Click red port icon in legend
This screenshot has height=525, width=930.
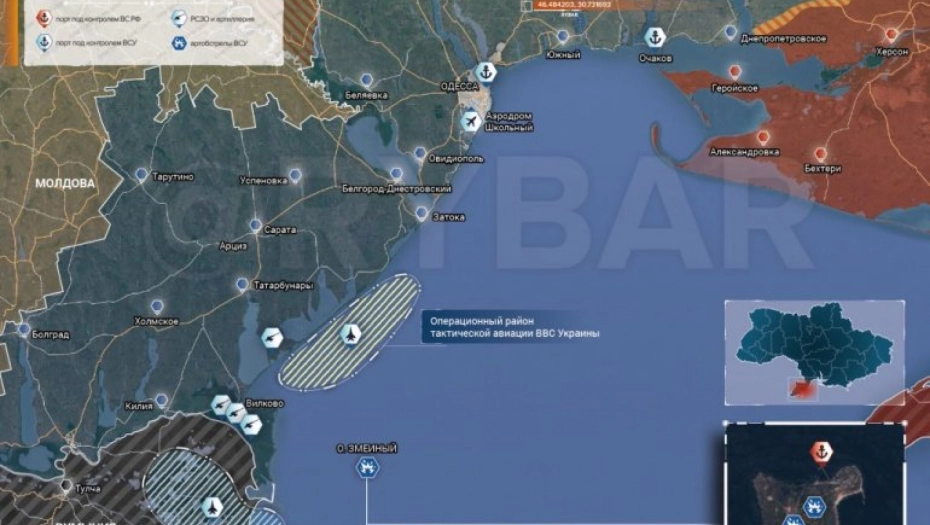42,18
